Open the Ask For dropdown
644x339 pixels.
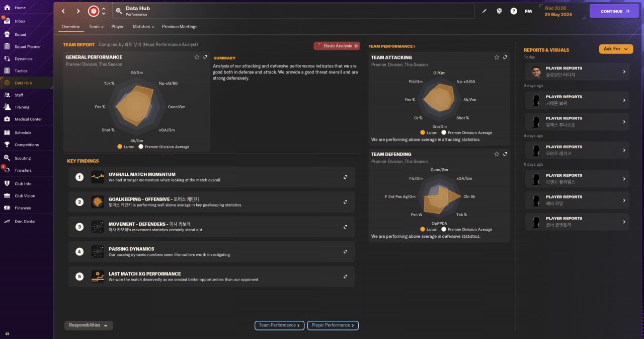(616, 49)
